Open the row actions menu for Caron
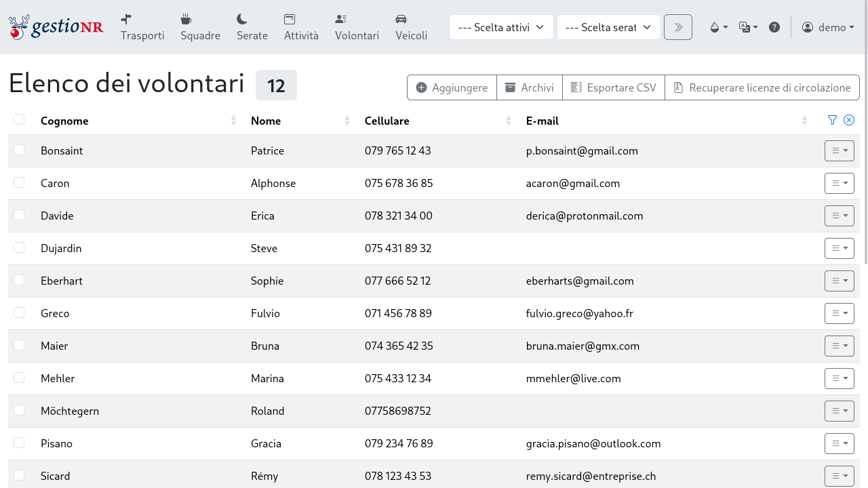The height and width of the screenshot is (488, 868). [x=839, y=183]
